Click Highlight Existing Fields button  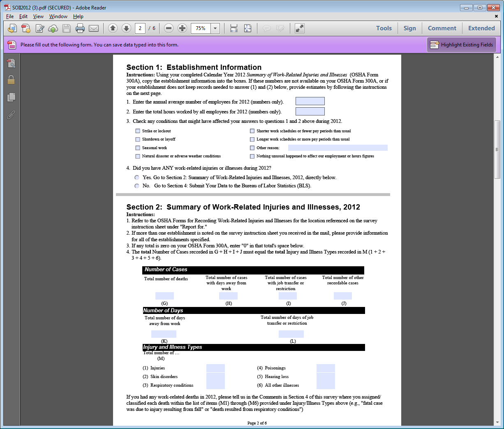point(462,45)
